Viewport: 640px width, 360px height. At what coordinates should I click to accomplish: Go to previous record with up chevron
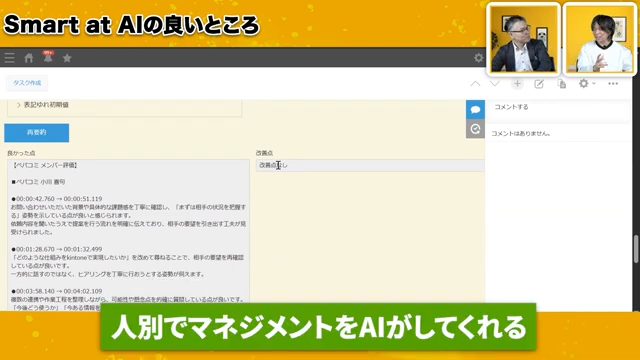(x=475, y=84)
